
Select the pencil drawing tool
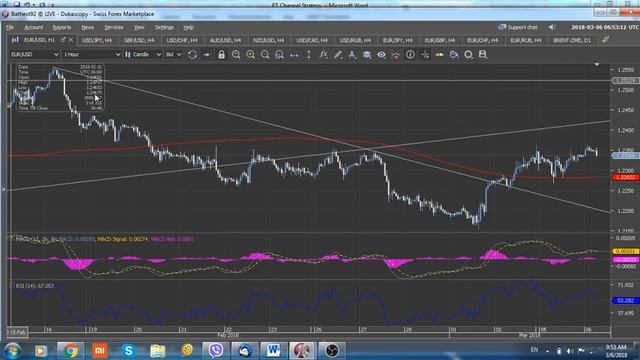(338, 55)
